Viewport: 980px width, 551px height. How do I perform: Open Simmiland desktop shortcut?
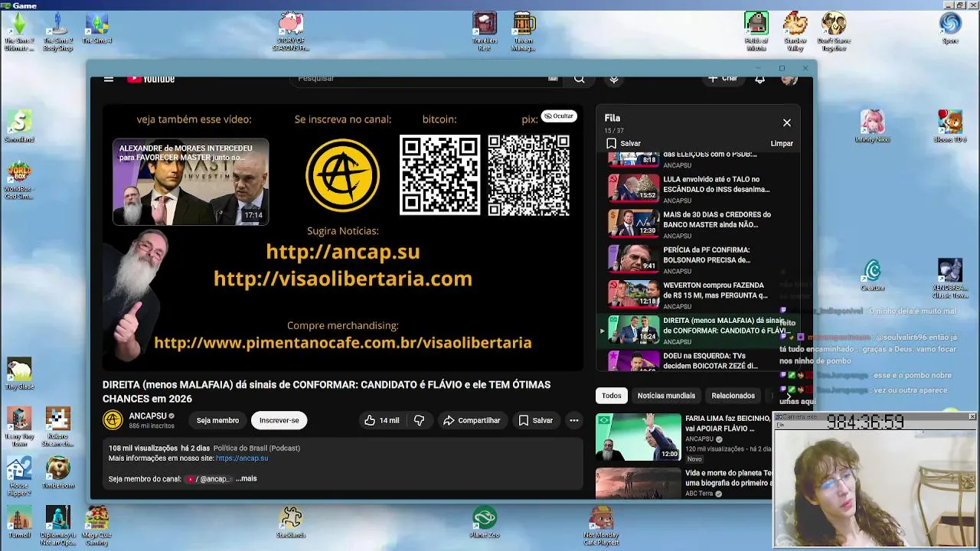pos(19,127)
